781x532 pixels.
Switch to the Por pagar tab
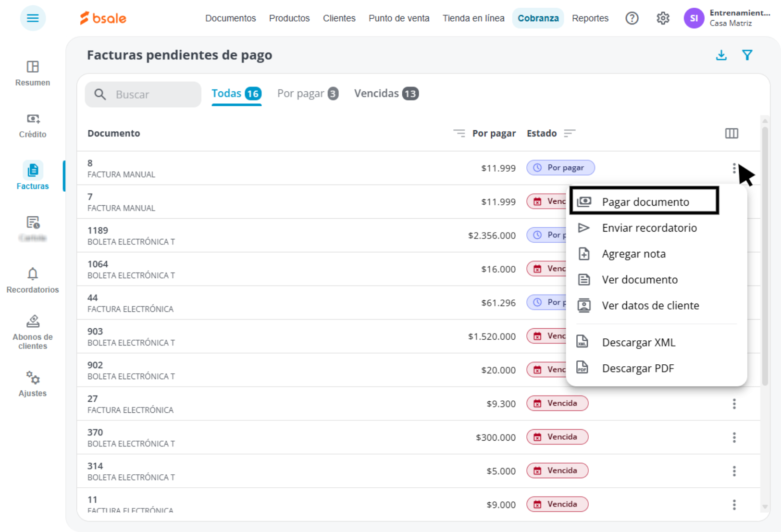click(x=308, y=94)
